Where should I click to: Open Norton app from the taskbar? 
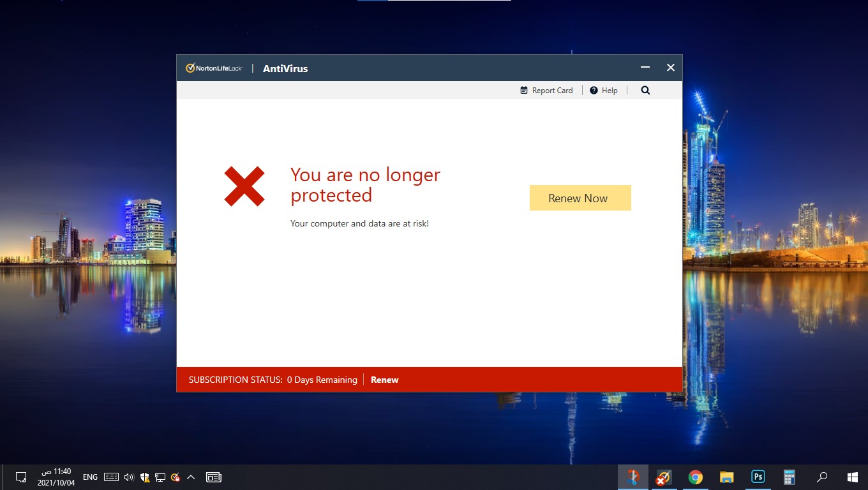(664, 477)
